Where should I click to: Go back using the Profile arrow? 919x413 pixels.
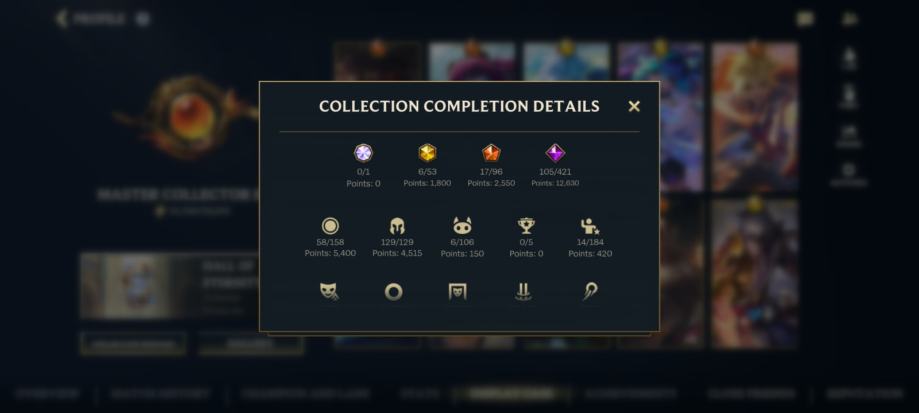coord(62,19)
